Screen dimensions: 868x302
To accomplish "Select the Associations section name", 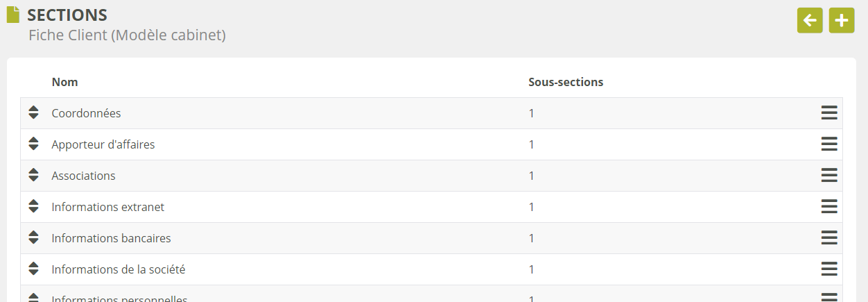I will click(83, 176).
